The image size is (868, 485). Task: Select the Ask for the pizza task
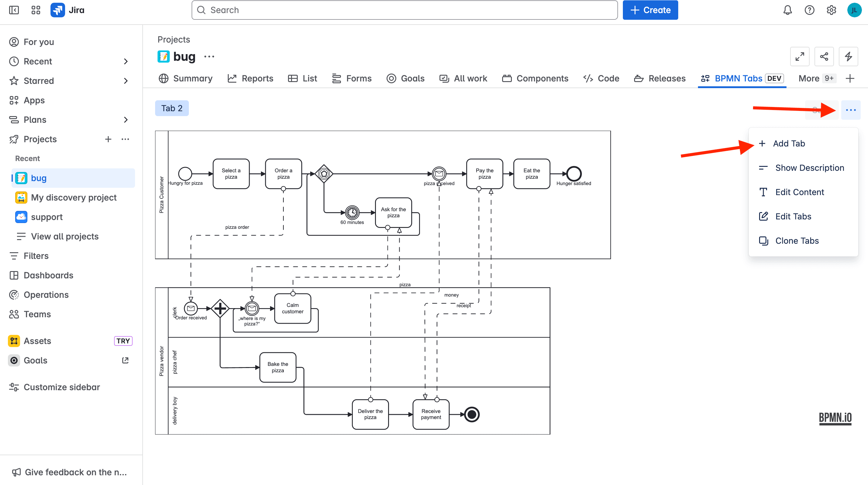pyautogui.click(x=393, y=212)
